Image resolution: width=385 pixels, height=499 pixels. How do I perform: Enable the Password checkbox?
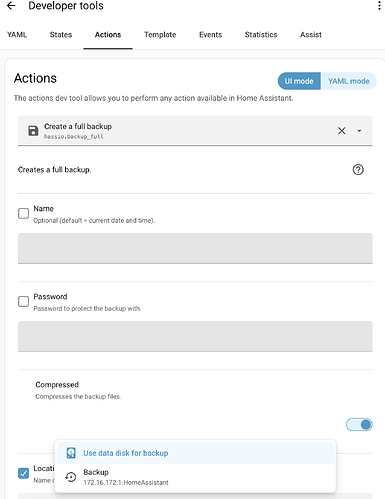point(23,301)
